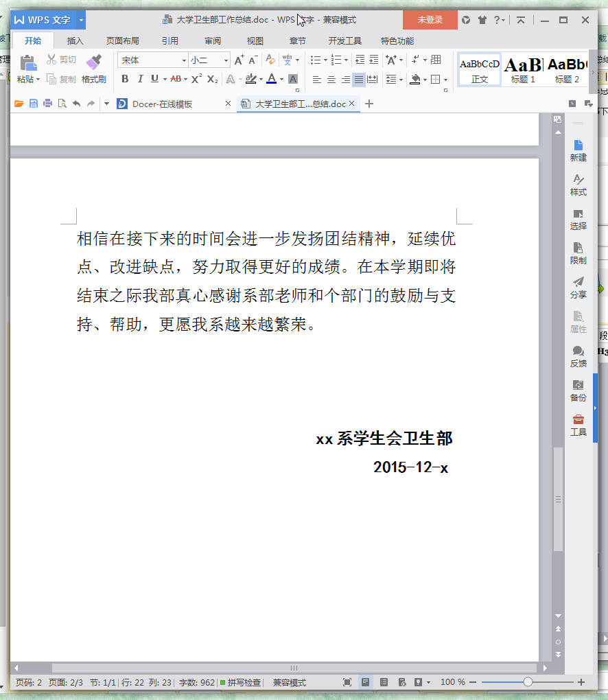Toggle bold formatting with B button

(125, 79)
